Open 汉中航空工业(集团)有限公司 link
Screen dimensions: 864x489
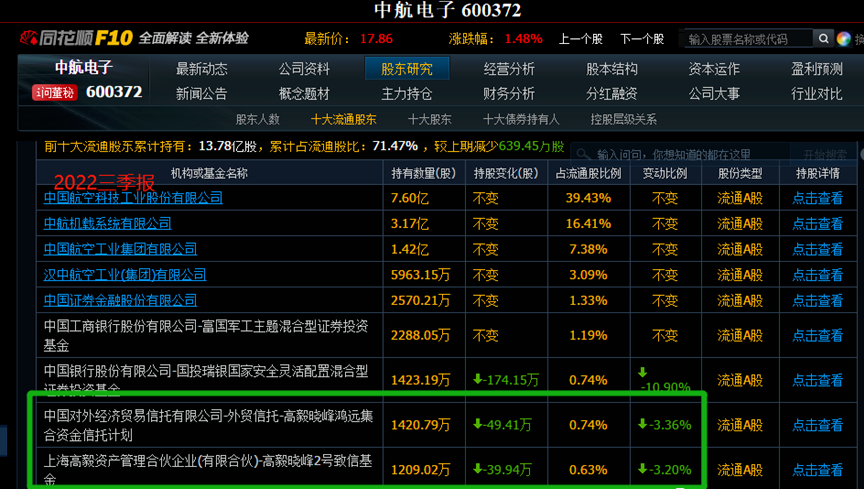click(x=125, y=275)
